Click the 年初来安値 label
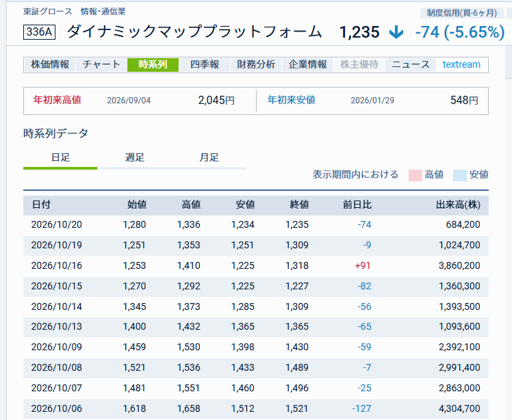Screen dimensions: 512x420 [x=292, y=100]
